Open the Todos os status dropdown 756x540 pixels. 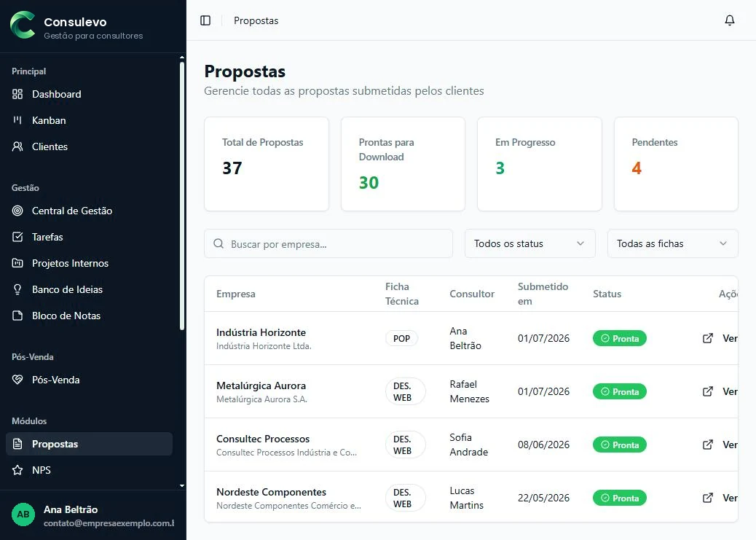pos(530,243)
